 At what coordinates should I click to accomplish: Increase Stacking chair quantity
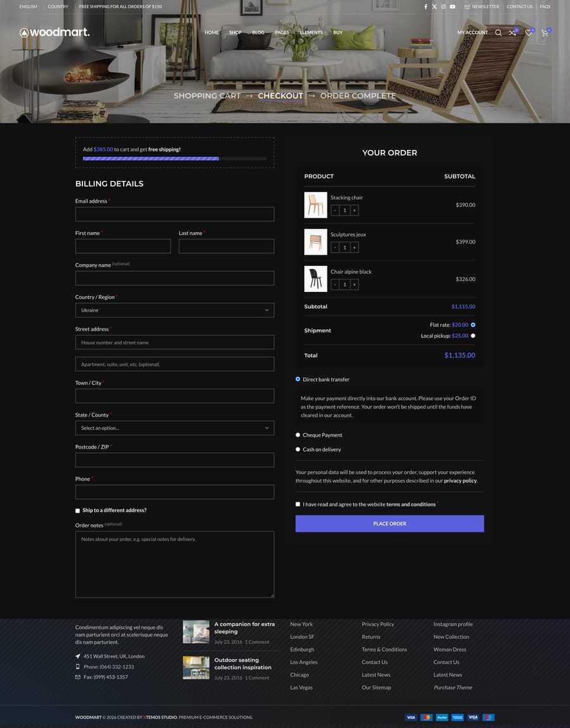click(355, 210)
